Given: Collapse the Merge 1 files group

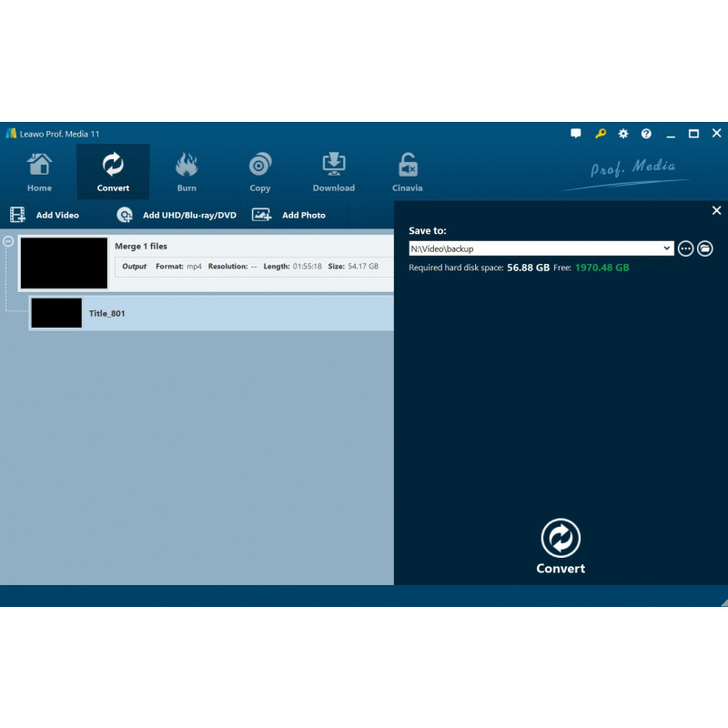Looking at the screenshot, I should pos(8,241).
